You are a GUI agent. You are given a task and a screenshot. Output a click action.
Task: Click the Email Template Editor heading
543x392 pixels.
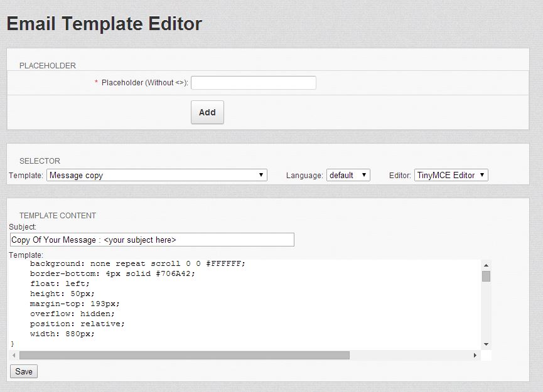(x=104, y=24)
